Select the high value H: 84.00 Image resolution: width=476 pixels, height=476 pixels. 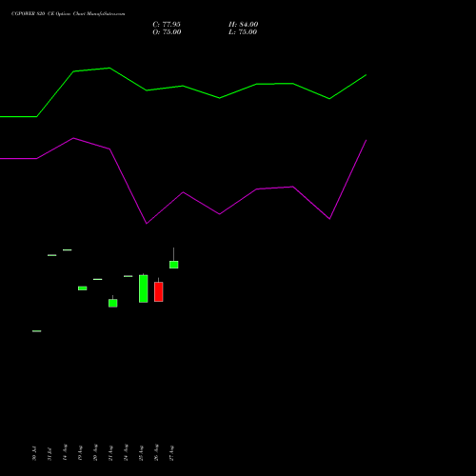click(x=243, y=25)
